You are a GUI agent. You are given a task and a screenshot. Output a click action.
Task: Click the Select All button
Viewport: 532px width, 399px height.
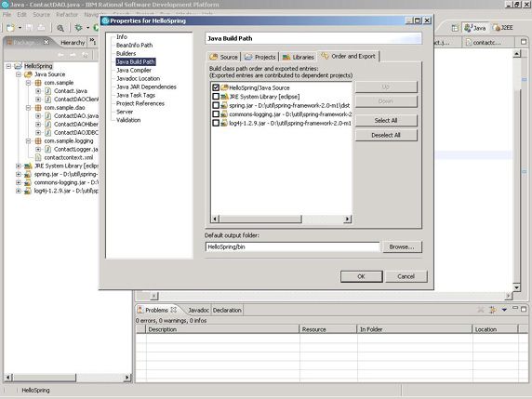(386, 121)
